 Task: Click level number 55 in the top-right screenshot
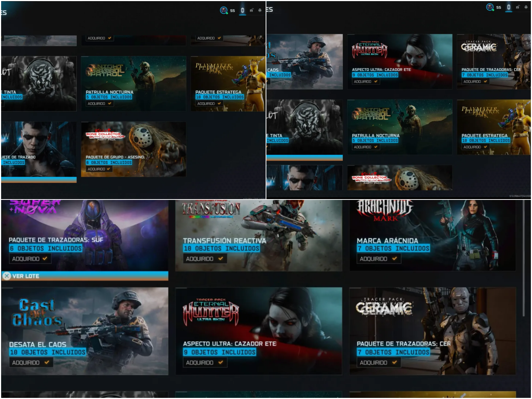coord(499,7)
